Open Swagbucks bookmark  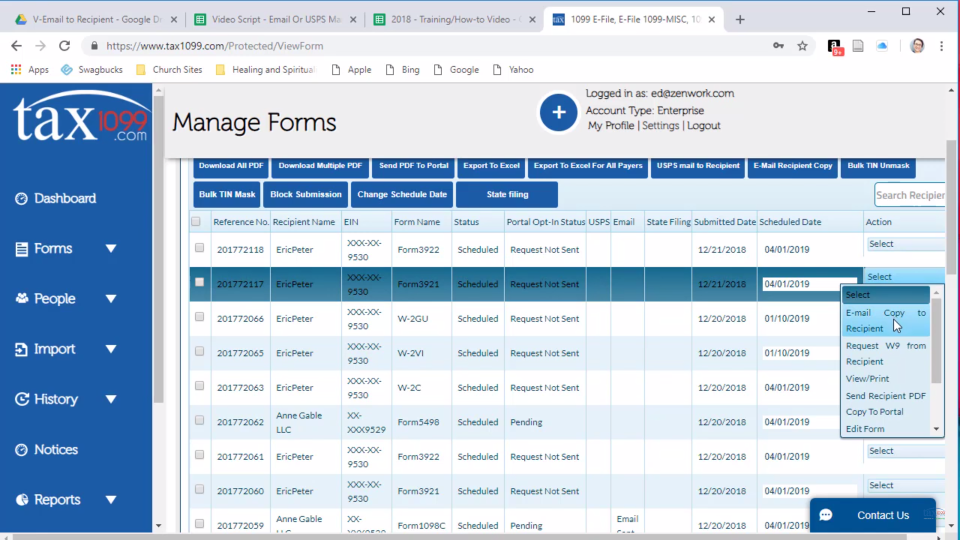(x=92, y=70)
